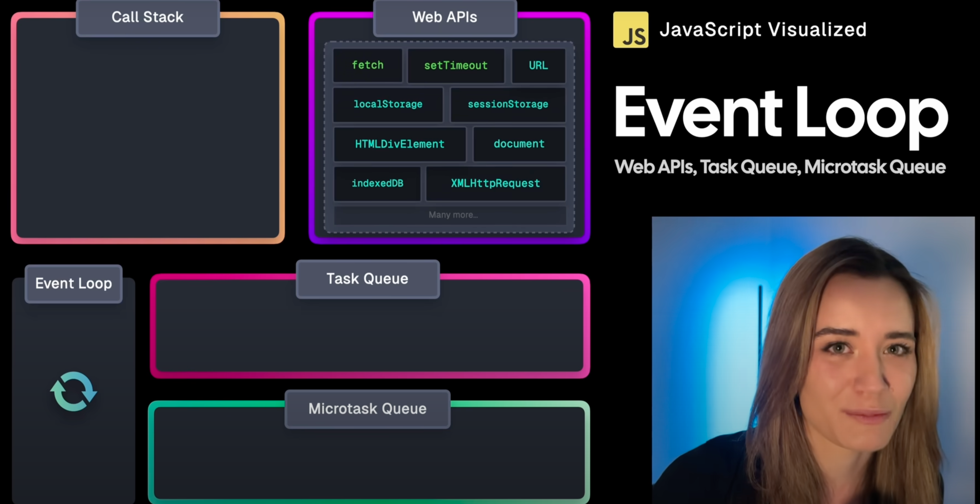This screenshot has width=980, height=504.
Task: Select the XMLHttpRequest API box
Action: click(495, 183)
